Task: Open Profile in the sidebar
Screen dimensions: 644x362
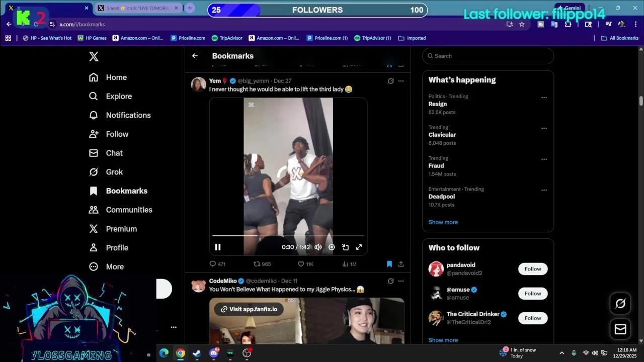Action: [109, 248]
